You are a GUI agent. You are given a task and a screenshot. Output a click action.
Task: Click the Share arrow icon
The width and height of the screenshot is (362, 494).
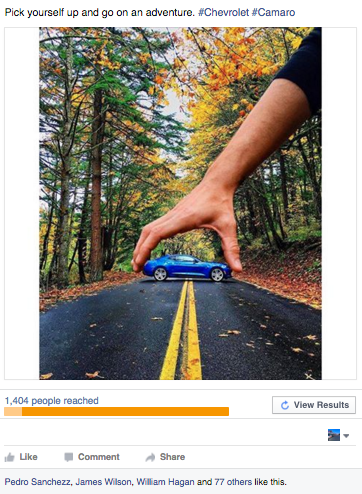pos(150,457)
